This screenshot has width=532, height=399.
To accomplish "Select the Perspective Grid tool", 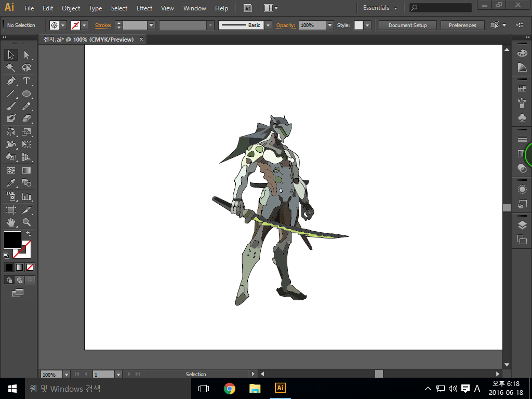I will (26, 157).
